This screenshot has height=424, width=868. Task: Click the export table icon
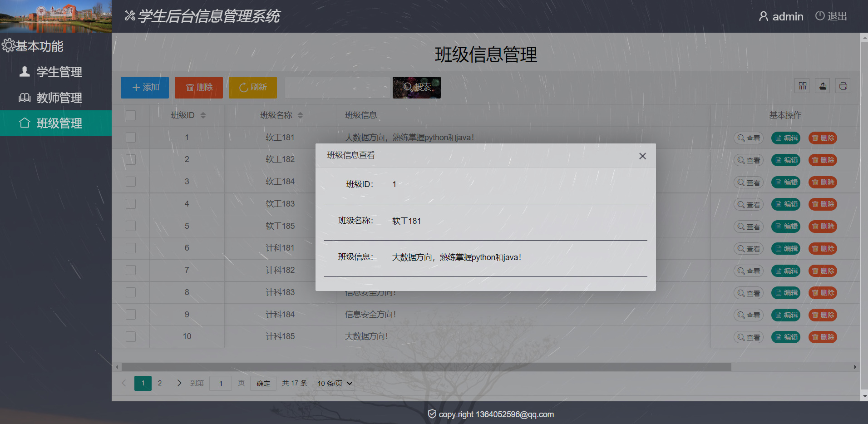pos(823,86)
